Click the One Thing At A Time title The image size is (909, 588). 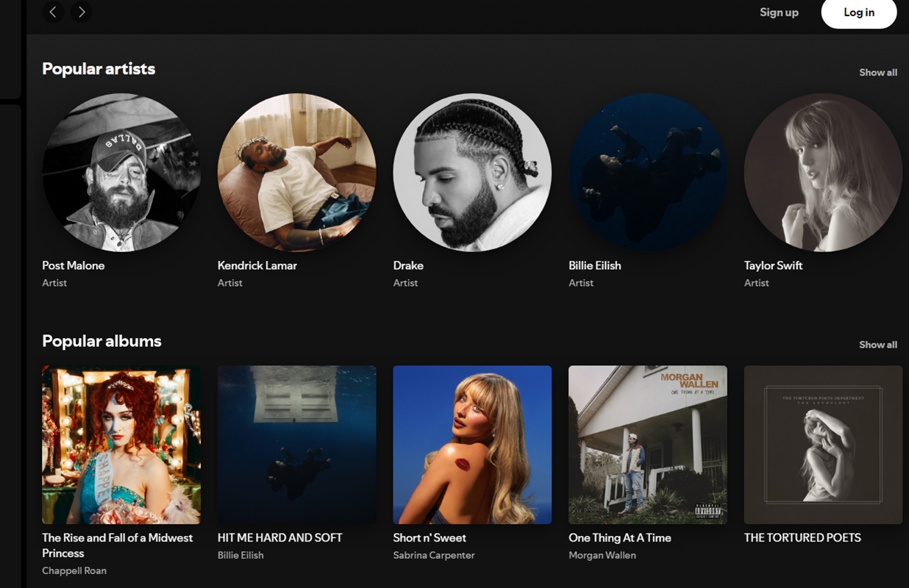[620, 538]
